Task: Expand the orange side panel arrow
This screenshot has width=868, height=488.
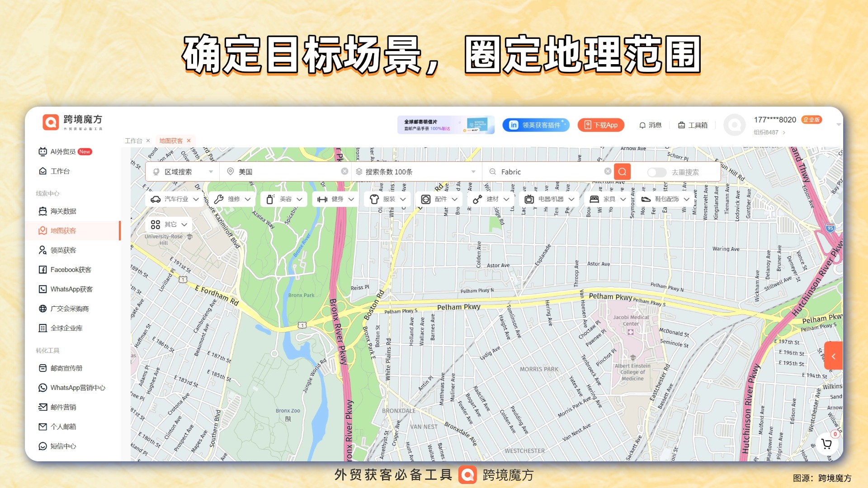Action: click(833, 356)
